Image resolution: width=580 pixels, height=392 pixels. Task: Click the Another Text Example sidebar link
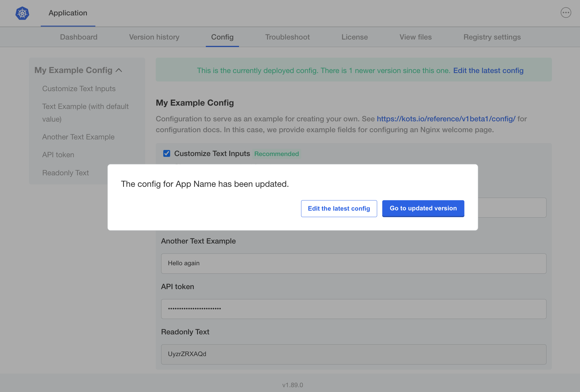point(78,136)
